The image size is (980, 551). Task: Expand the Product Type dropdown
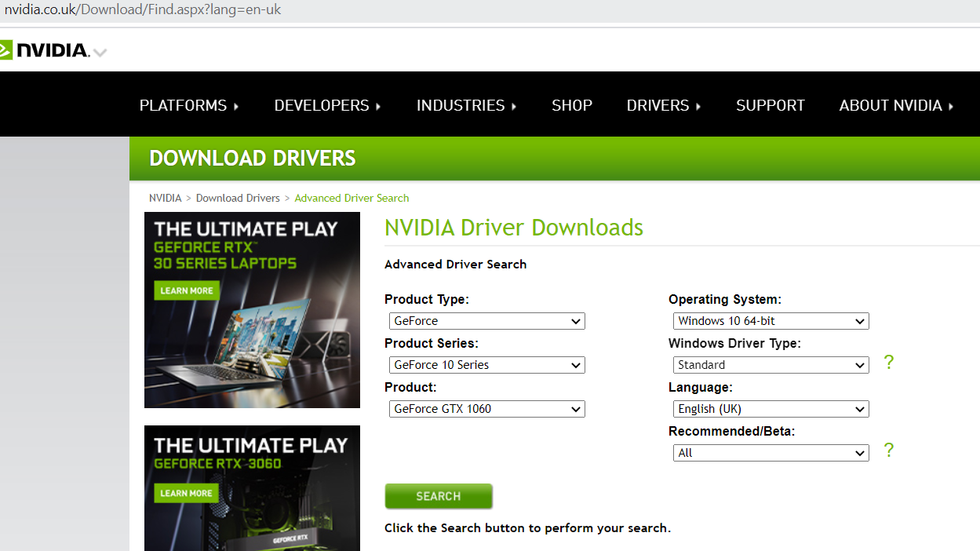point(487,321)
